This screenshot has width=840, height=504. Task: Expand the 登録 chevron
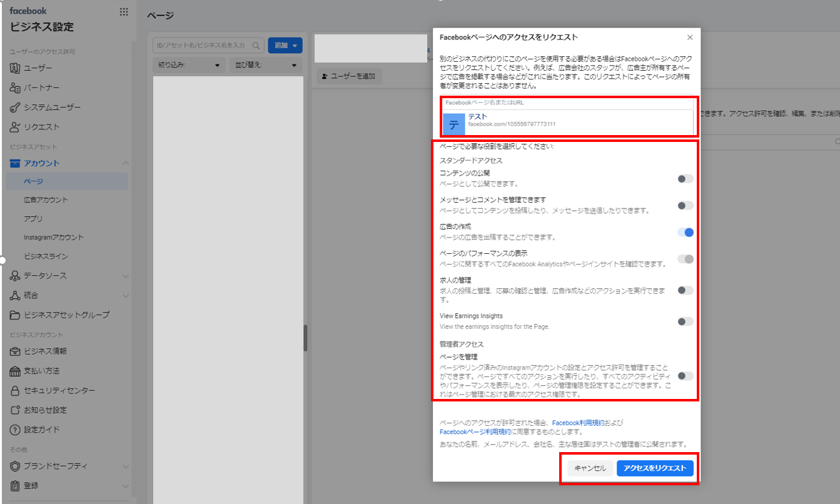pos(125,485)
